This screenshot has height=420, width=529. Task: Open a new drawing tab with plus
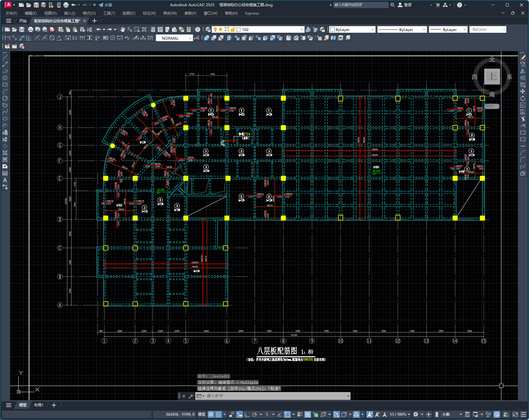click(x=95, y=21)
